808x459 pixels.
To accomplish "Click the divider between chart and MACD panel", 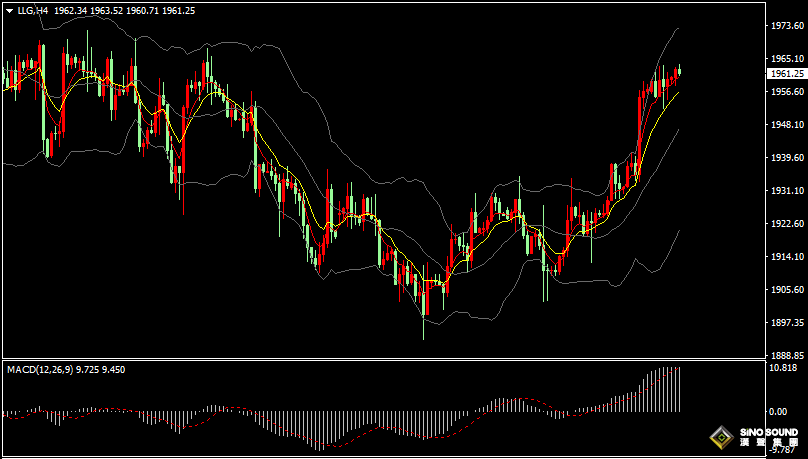I will click(x=380, y=359).
